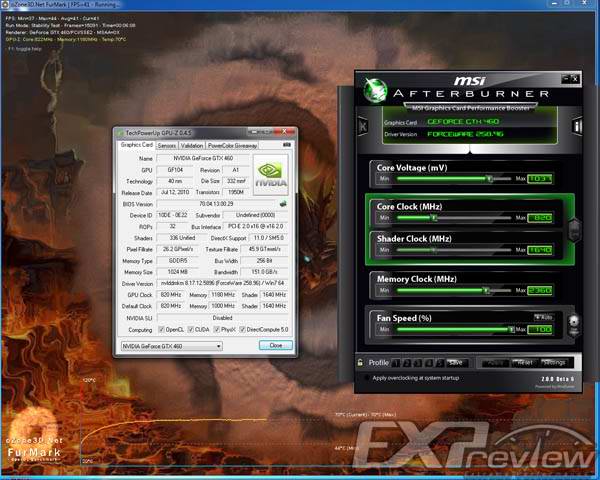Click the NVIDIA logo in GPU-Z
The width and height of the screenshot is (600, 480).
tap(270, 172)
